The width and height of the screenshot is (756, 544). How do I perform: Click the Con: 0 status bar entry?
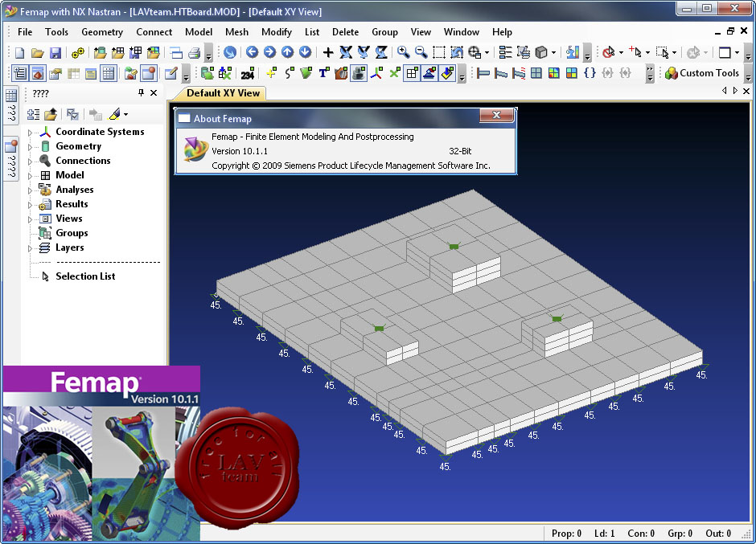641,534
